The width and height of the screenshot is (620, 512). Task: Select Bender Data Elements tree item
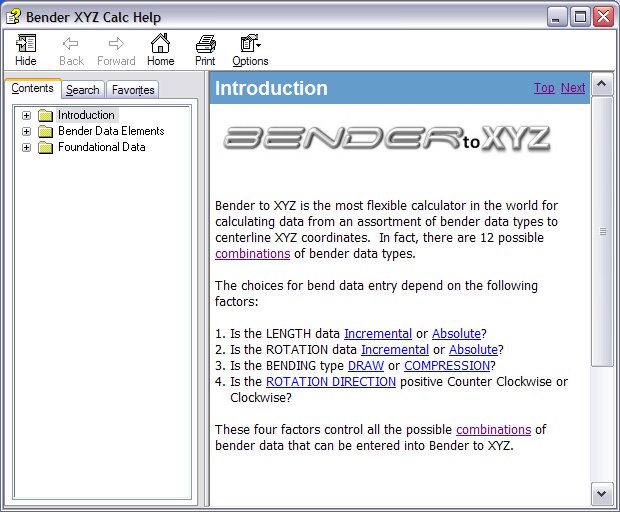point(111,131)
